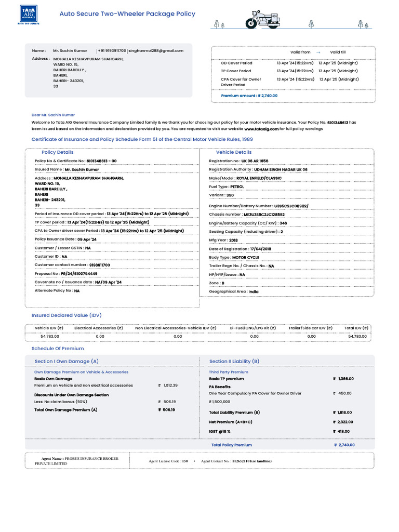Click Total Liability Premium '1,816.00'

344,413
